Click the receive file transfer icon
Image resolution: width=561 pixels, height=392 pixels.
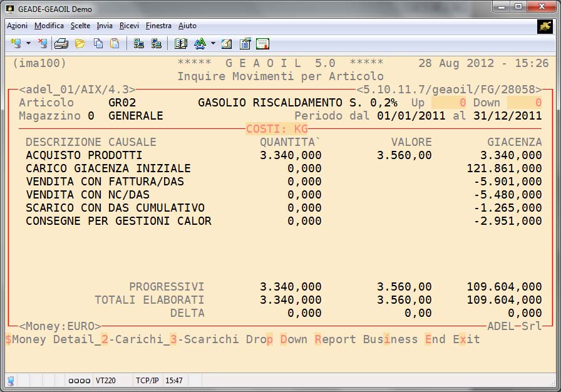coord(156,44)
